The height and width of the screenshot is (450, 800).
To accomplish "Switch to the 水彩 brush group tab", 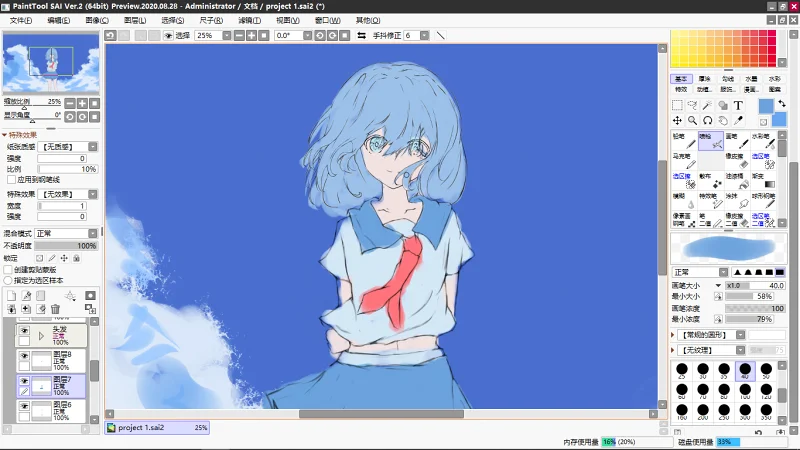I will click(x=774, y=79).
